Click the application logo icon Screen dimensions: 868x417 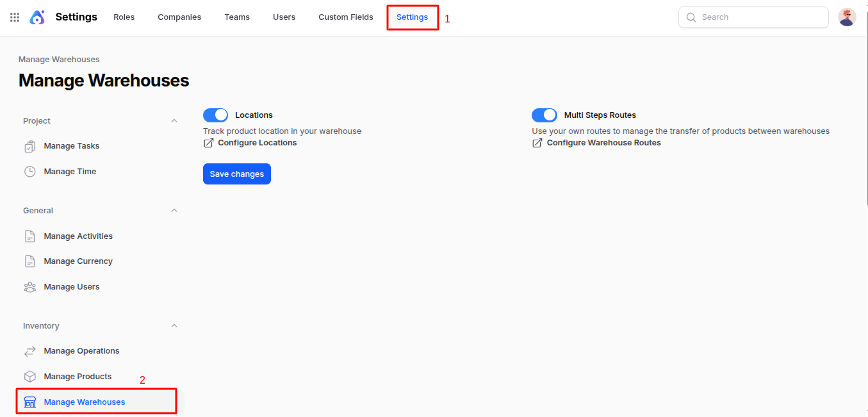(37, 17)
